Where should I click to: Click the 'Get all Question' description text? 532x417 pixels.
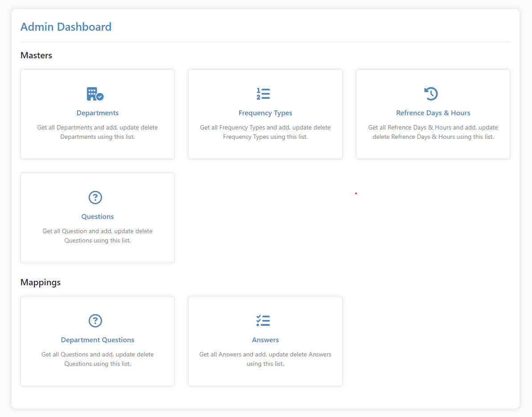tap(98, 236)
